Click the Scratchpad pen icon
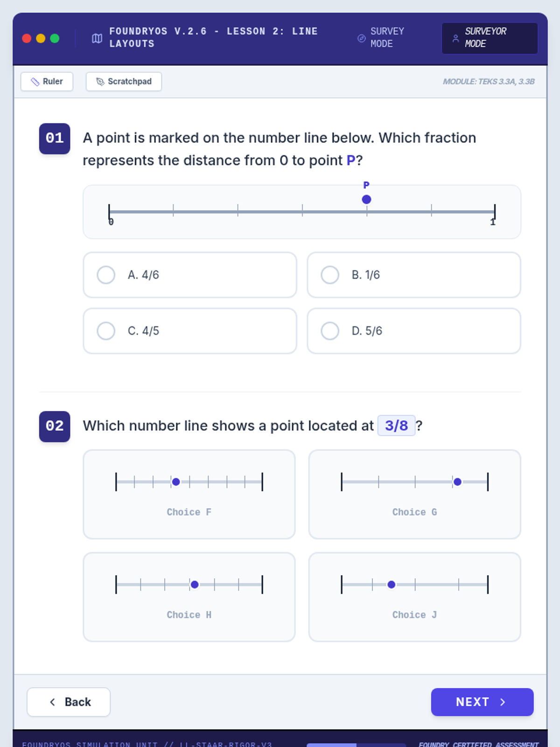 coord(100,82)
